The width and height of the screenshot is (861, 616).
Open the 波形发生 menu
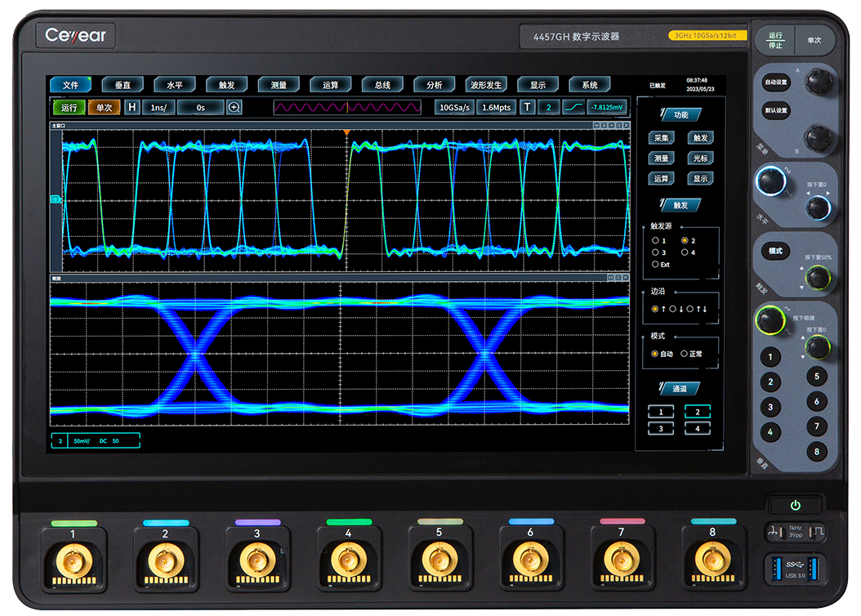486,85
